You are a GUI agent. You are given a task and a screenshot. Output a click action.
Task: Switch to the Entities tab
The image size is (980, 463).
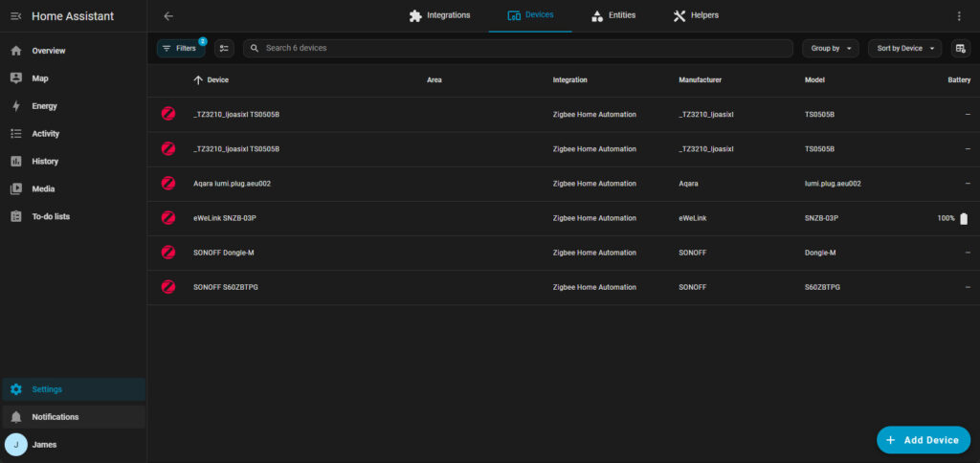[612, 16]
